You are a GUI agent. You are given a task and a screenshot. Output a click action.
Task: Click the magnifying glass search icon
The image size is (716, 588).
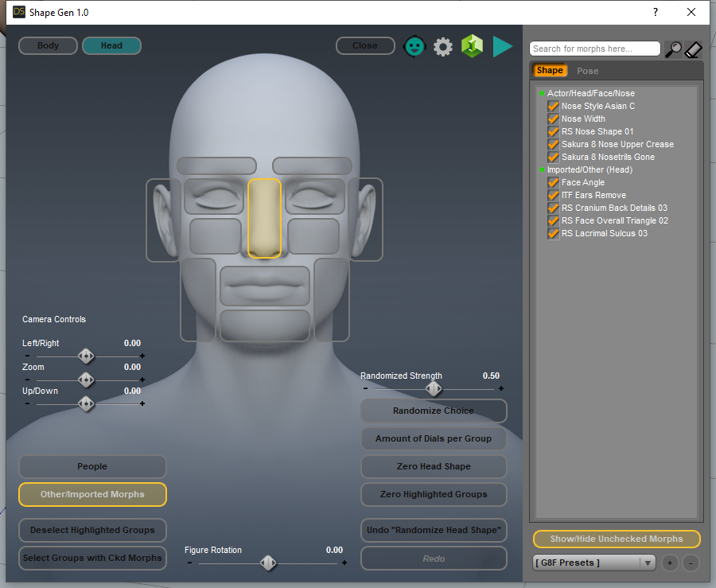pyautogui.click(x=672, y=49)
